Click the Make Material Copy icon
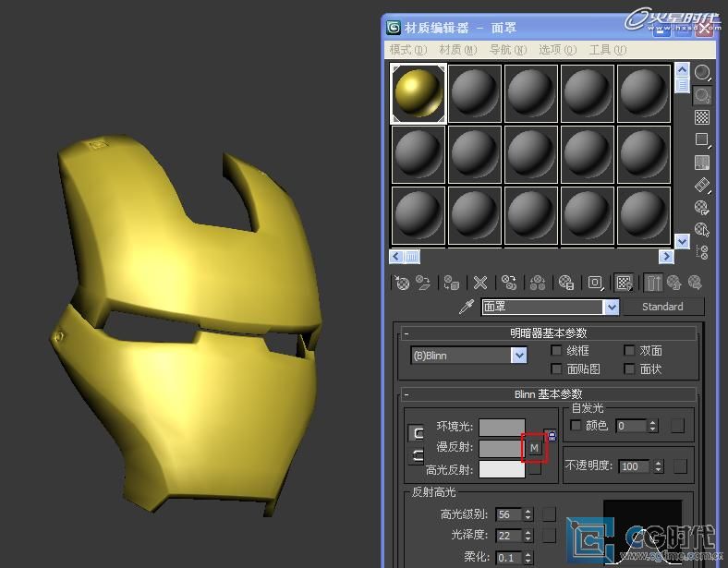The width and height of the screenshot is (728, 568). [509, 283]
